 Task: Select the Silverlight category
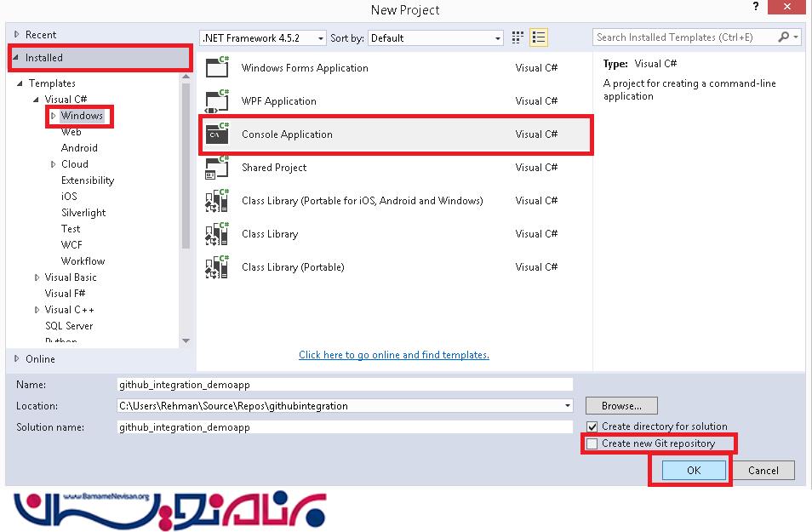pyautogui.click(x=83, y=213)
